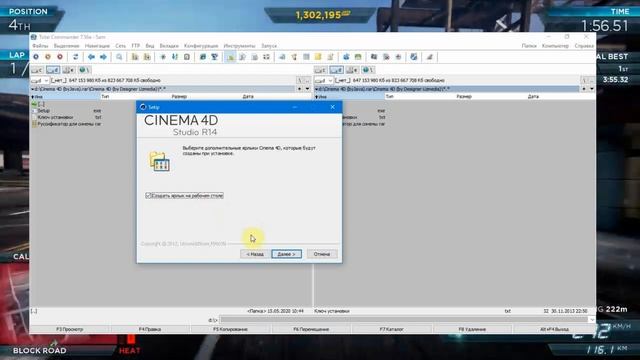Open left panel directory history arrow
The image size is (640, 360).
[307, 89]
